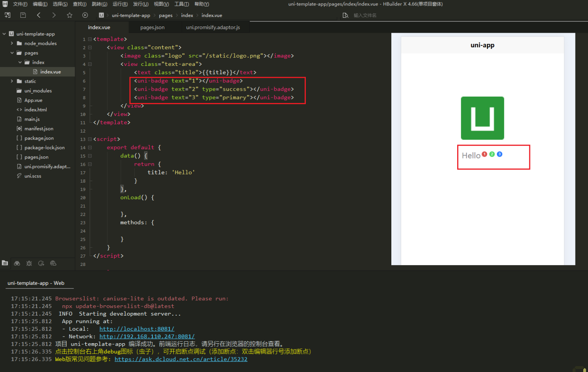Click the uni-template-app breadcrumb segment
Screen dimensions: 588x372
[131, 15]
